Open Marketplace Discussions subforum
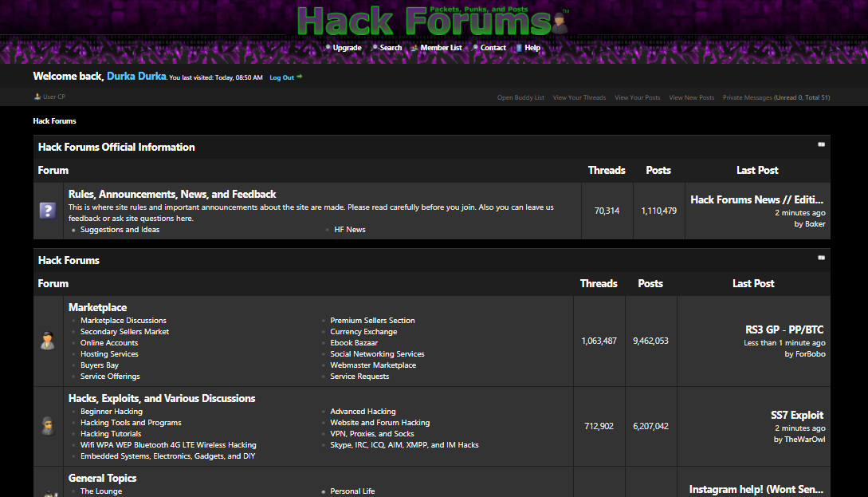This screenshot has height=497, width=868. 124,320
